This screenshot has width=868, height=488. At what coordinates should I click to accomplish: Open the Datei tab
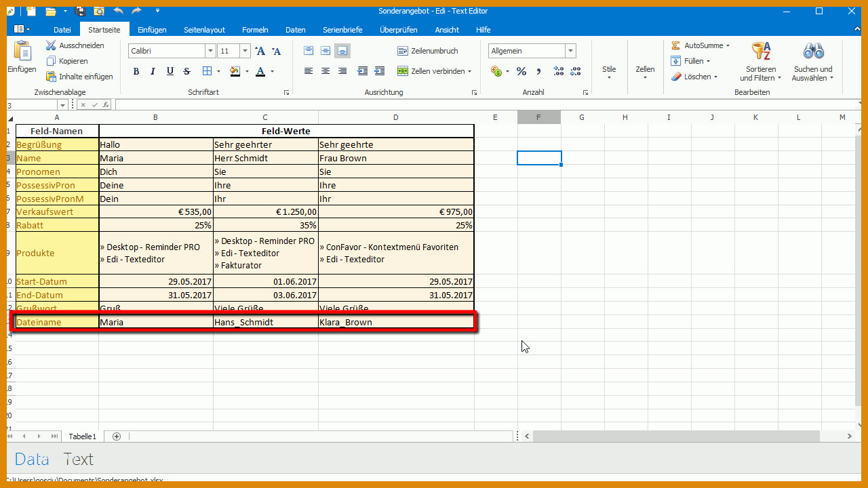tap(62, 30)
